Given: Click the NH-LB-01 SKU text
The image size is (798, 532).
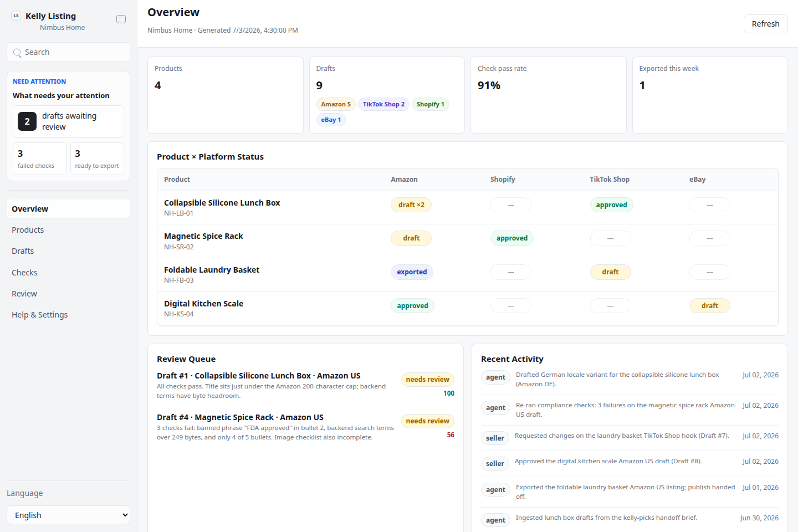Looking at the screenshot, I should click(178, 213).
